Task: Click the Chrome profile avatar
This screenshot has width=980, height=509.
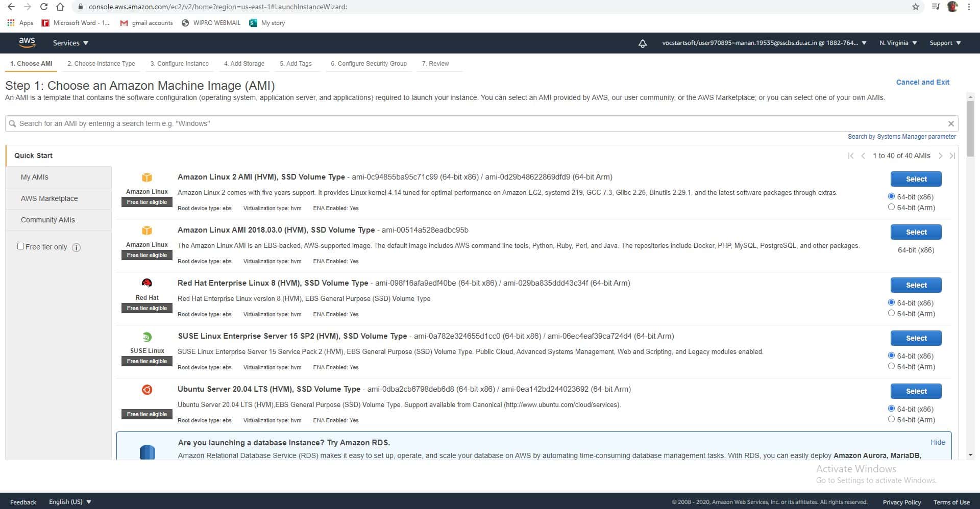Action: tap(952, 7)
